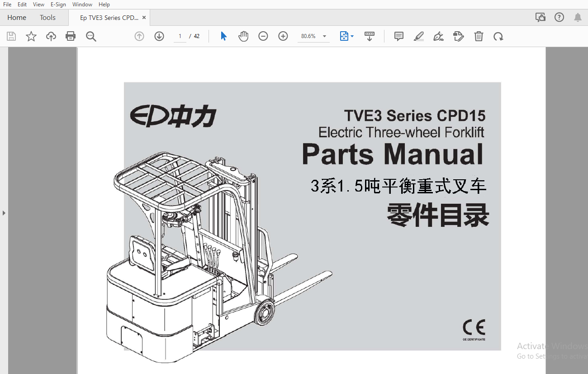Open the zoom level dropdown arrow
The height and width of the screenshot is (374, 588).
click(x=324, y=36)
